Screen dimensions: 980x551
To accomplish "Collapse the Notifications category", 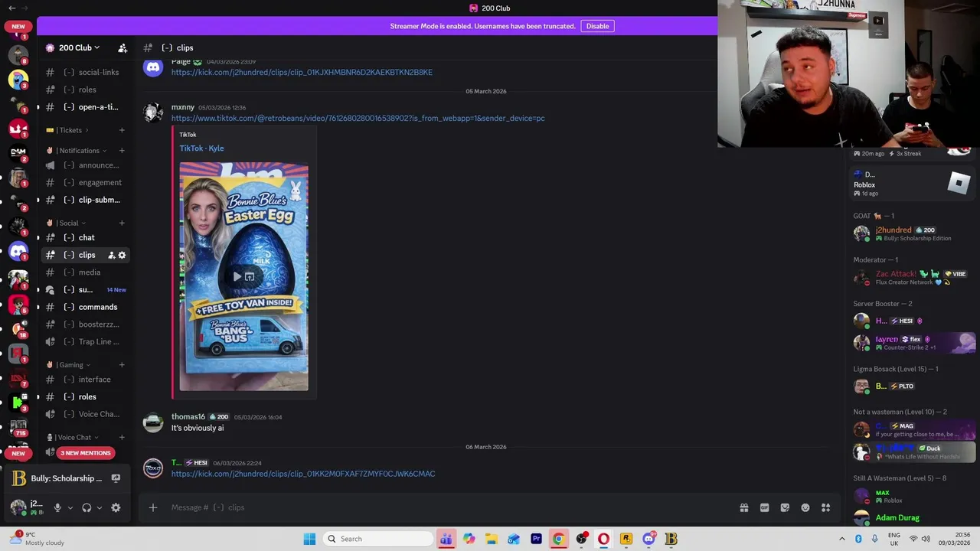I will tap(76, 151).
